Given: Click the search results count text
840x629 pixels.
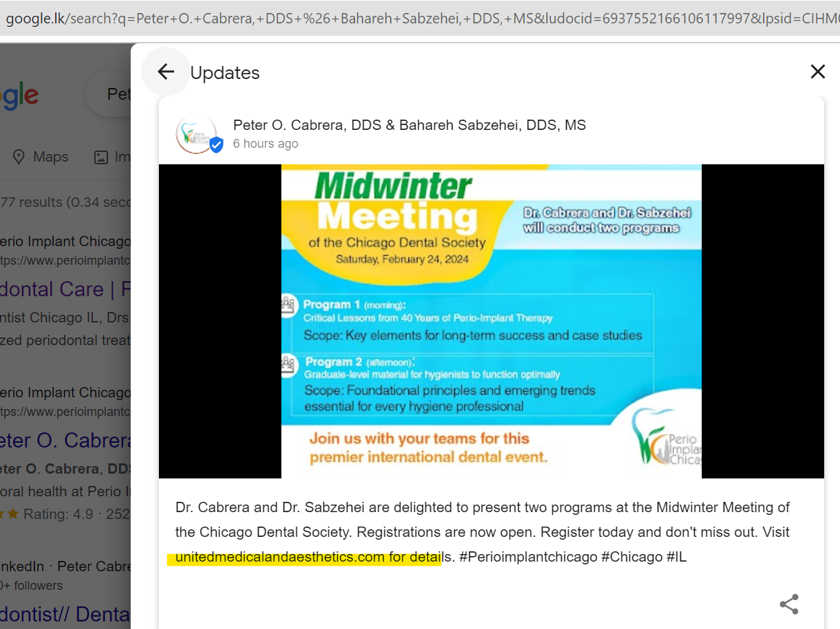Looking at the screenshot, I should point(65,202).
